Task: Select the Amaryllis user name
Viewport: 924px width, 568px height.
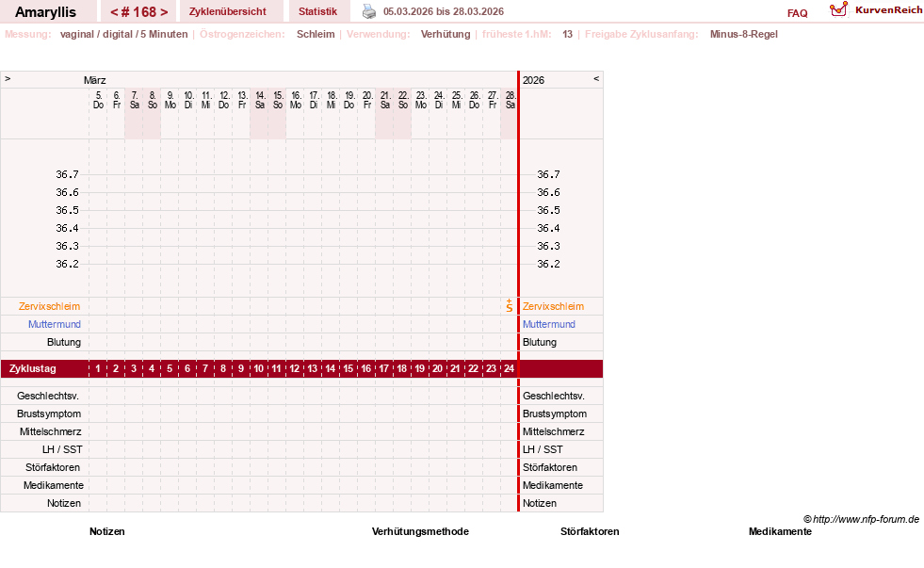Action: [x=45, y=12]
